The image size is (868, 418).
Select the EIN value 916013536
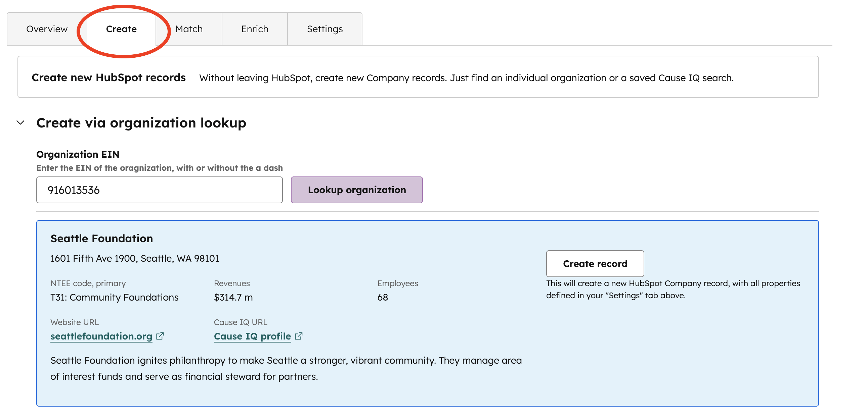click(74, 190)
